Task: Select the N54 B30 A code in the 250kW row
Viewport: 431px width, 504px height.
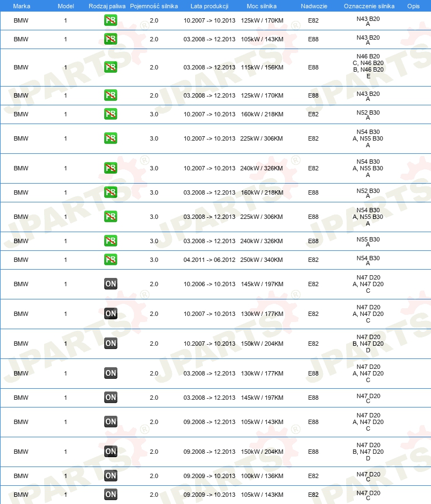Action: coord(368,260)
